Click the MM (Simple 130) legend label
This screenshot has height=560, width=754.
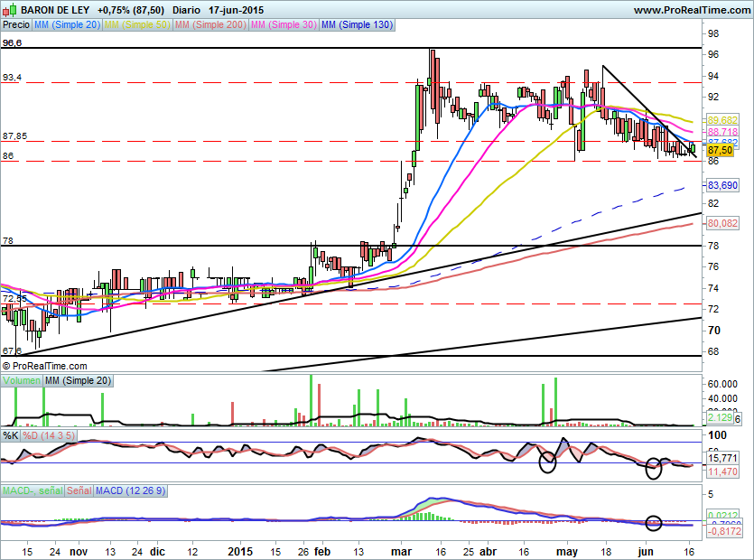357,25
